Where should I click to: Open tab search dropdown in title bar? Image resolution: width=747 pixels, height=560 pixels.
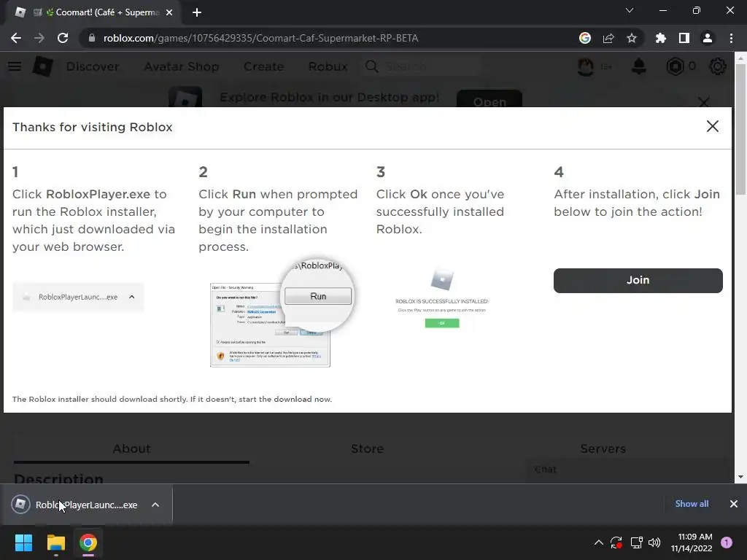tap(630, 10)
